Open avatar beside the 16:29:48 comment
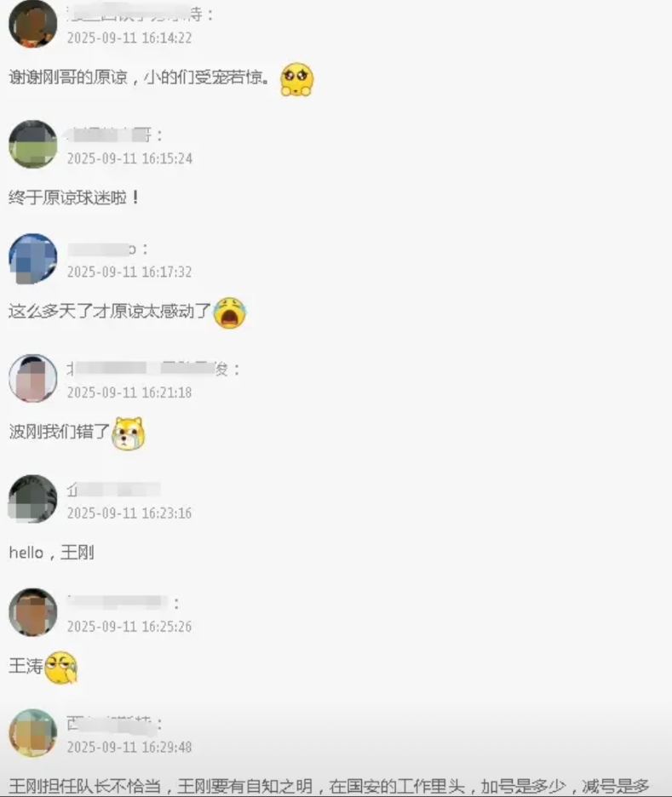The height and width of the screenshot is (797, 672). [x=33, y=733]
